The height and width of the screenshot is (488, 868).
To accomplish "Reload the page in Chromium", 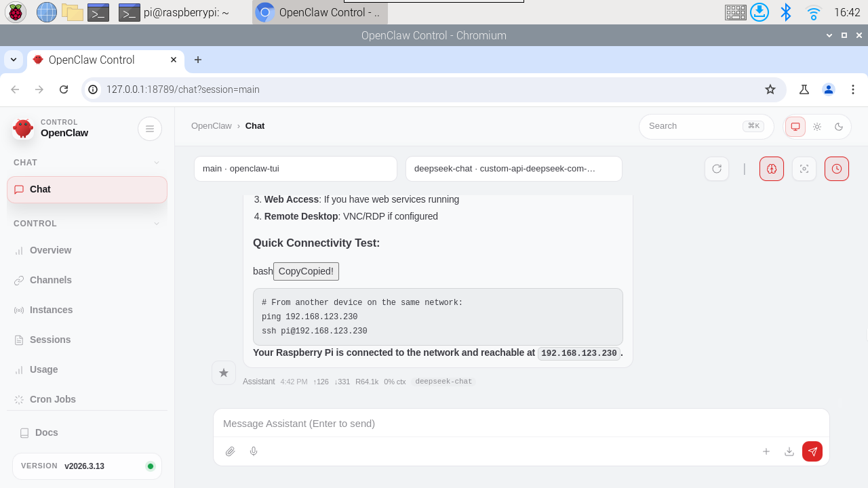I will click(x=64, y=89).
